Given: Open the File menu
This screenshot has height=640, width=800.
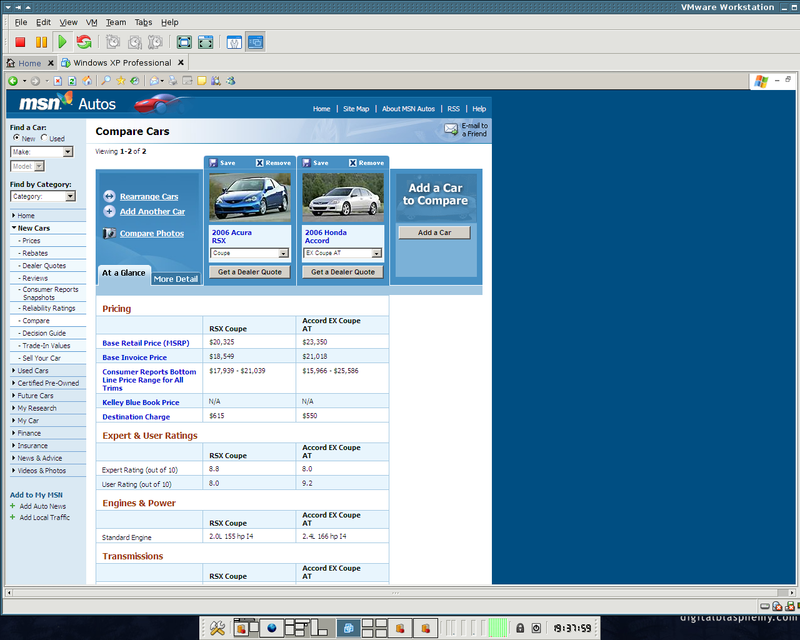Looking at the screenshot, I should (x=21, y=22).
